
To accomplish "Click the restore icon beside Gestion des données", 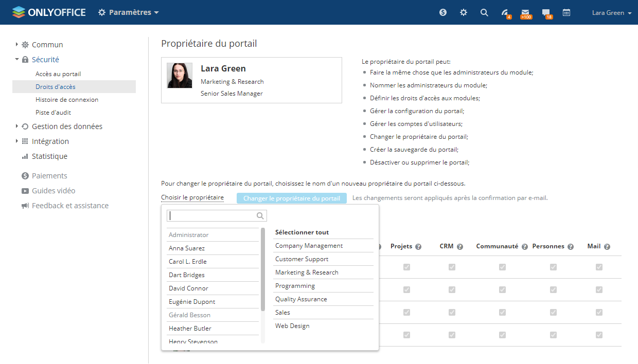I will tap(25, 126).
